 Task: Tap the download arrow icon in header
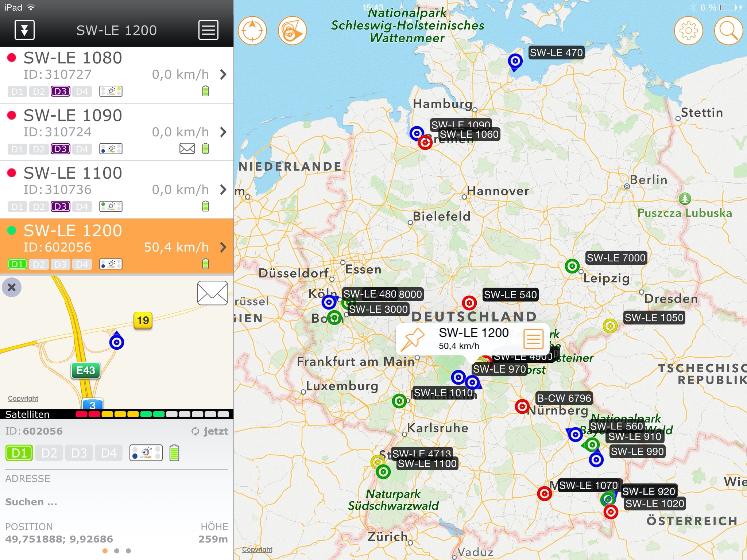pyautogui.click(x=24, y=30)
